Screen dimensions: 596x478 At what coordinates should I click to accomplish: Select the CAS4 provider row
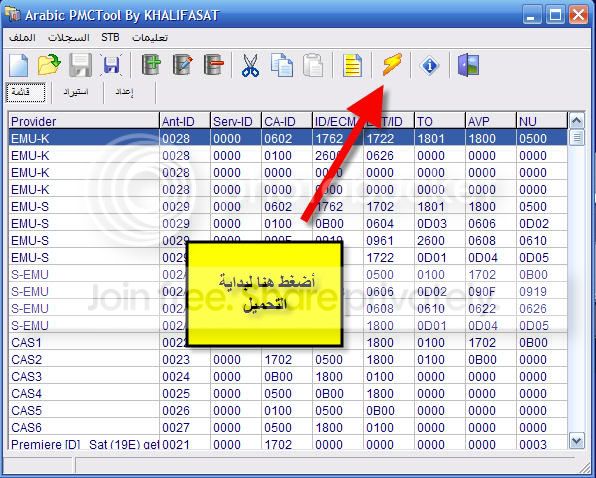pyautogui.click(x=288, y=394)
